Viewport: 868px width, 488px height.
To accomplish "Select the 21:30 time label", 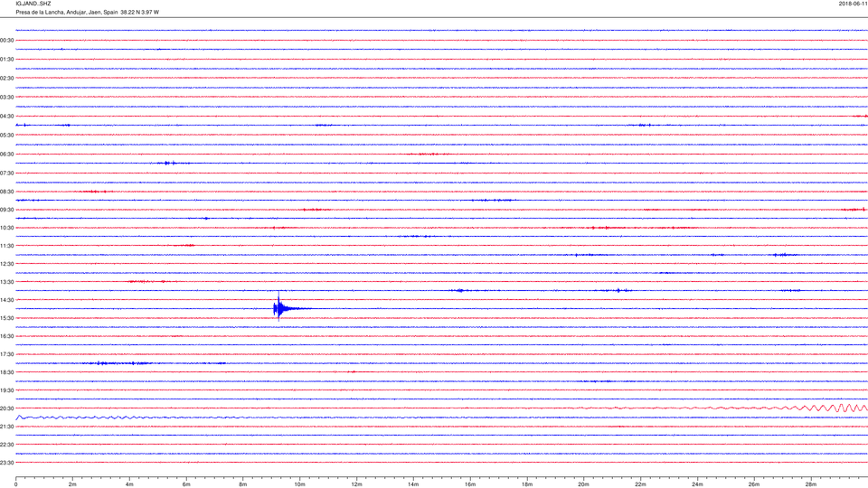I will coord(7,427).
